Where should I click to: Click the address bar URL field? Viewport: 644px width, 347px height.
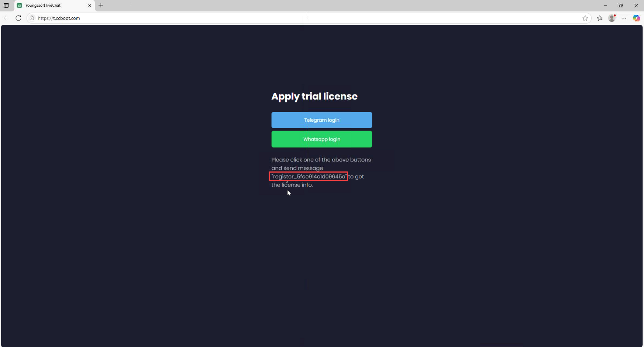click(x=309, y=18)
